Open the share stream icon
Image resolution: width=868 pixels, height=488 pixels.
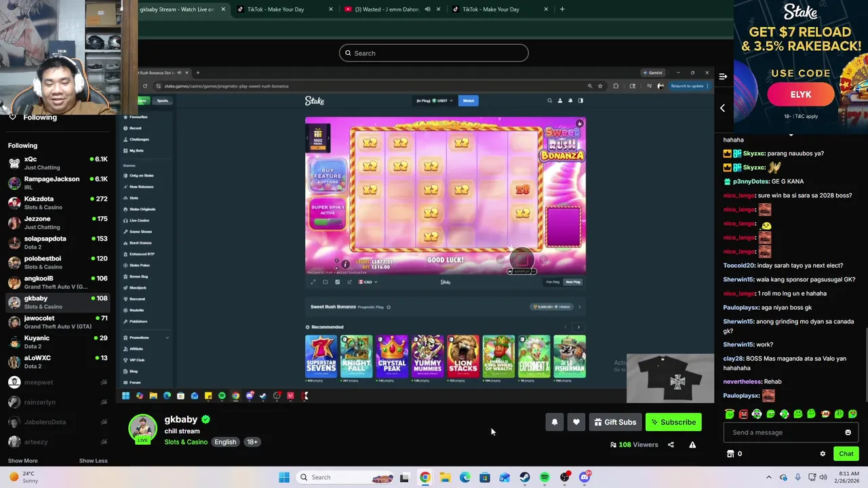coord(671,445)
